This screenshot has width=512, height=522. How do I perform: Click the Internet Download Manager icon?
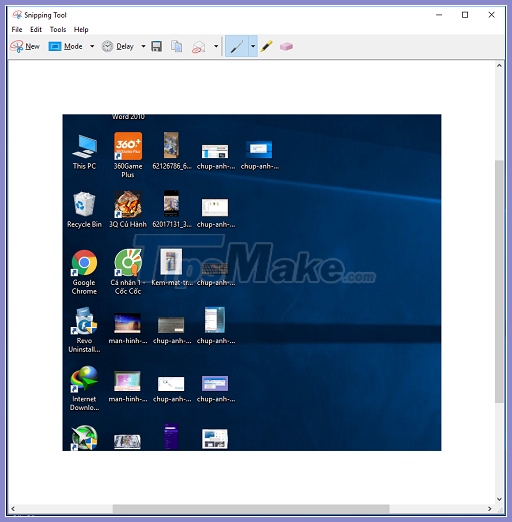(84, 388)
